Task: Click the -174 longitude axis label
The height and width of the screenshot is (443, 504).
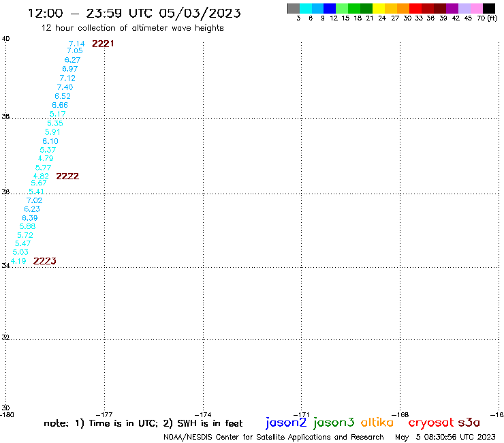Action: click(x=203, y=414)
